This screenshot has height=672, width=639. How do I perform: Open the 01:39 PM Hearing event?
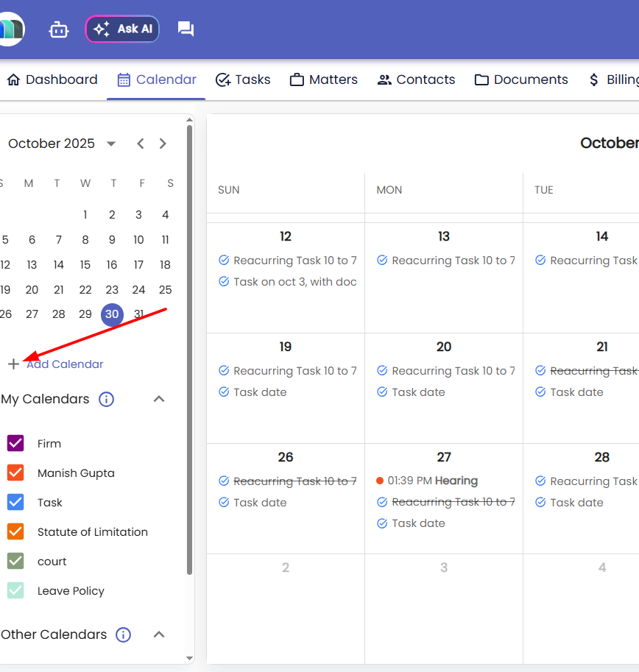coord(432,481)
